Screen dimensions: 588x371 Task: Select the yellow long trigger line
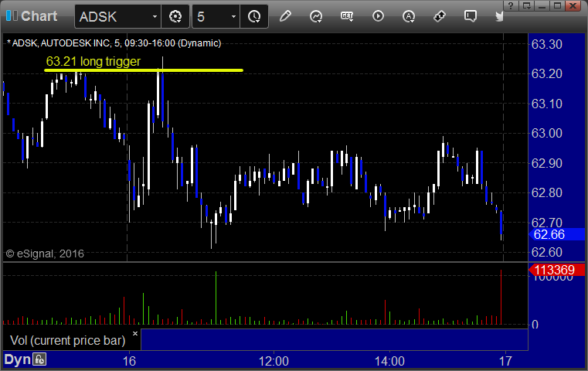[144, 70]
